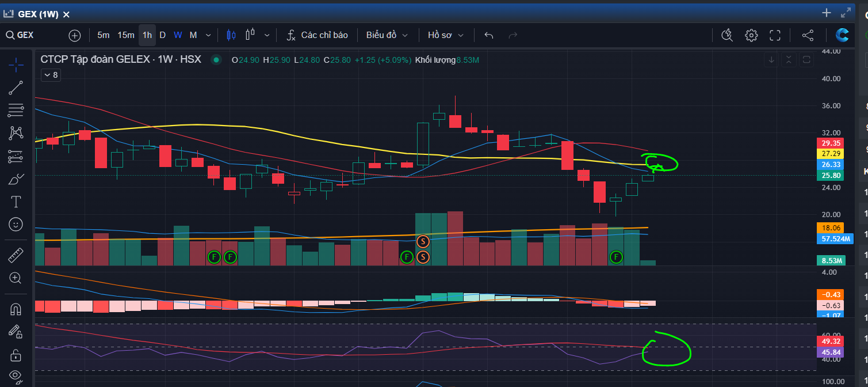Click the rightmost F event marker
868x387 pixels.
pyautogui.click(x=617, y=257)
